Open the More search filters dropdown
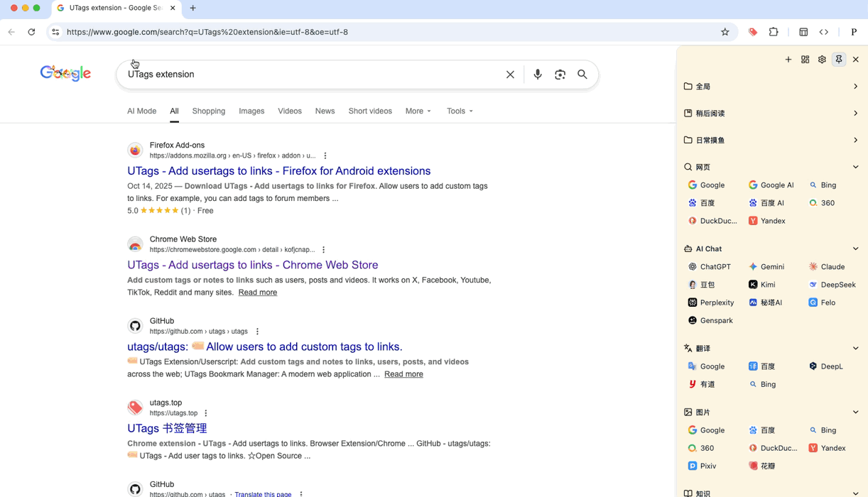 [x=418, y=111]
